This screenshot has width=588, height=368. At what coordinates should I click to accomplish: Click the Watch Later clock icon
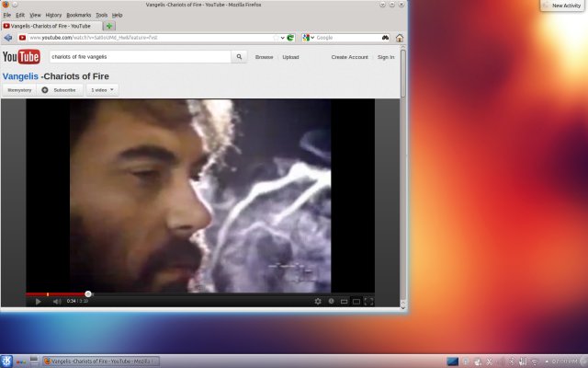pyautogui.click(x=331, y=301)
